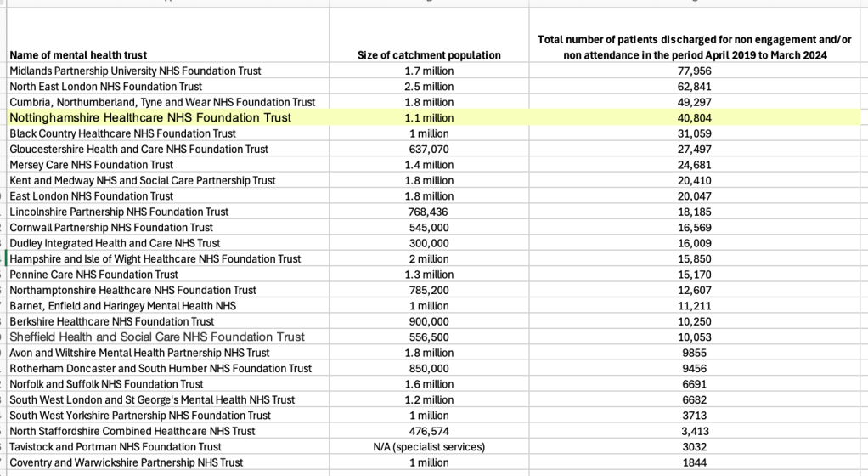This screenshot has height=476, width=868.
Task: Click the 'N/A (specialist services)' cell
Action: coord(429,446)
